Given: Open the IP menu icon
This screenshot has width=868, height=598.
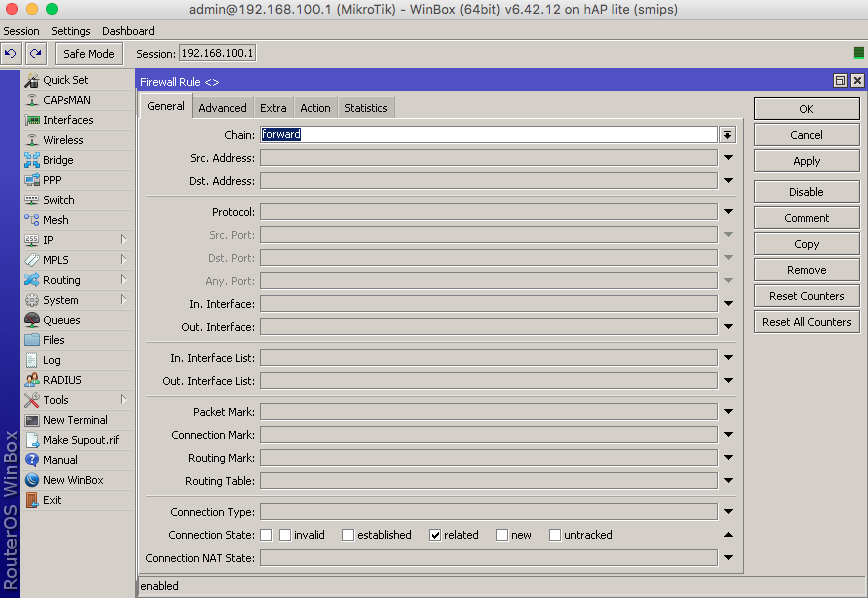Looking at the screenshot, I should tap(32, 240).
